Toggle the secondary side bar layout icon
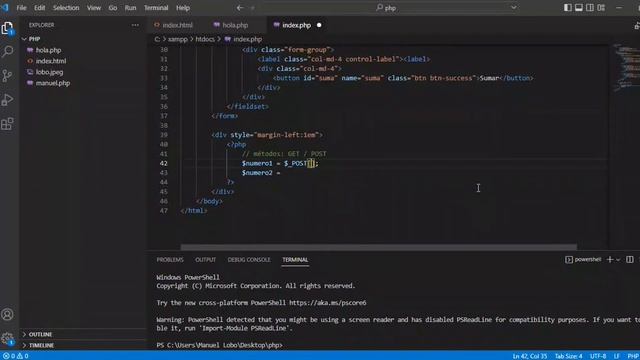640x360 pixels. tap(590, 8)
